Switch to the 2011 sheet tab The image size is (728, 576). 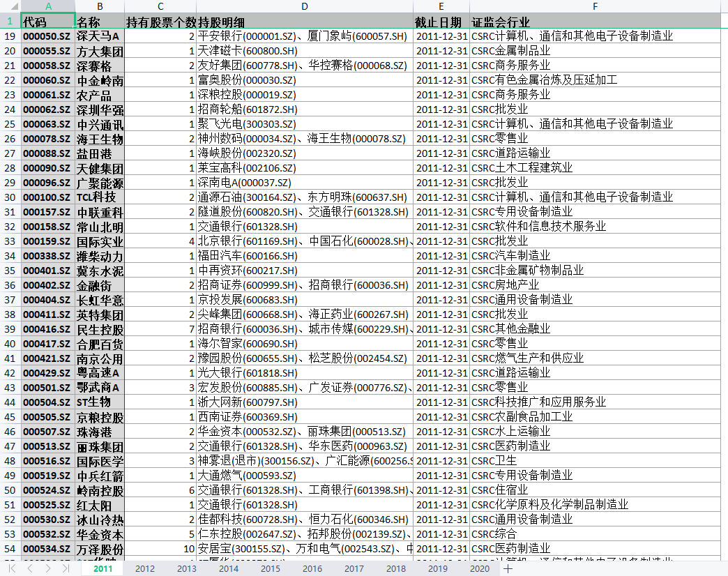[x=103, y=568]
